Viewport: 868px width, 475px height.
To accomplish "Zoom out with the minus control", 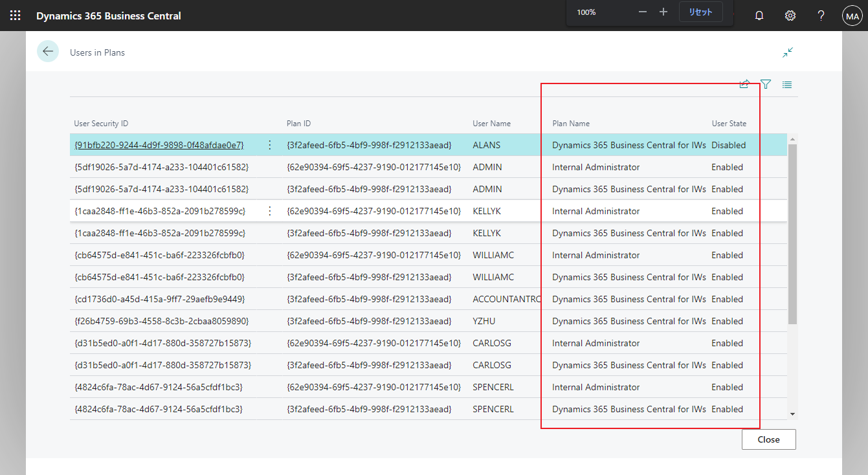I will click(x=641, y=11).
